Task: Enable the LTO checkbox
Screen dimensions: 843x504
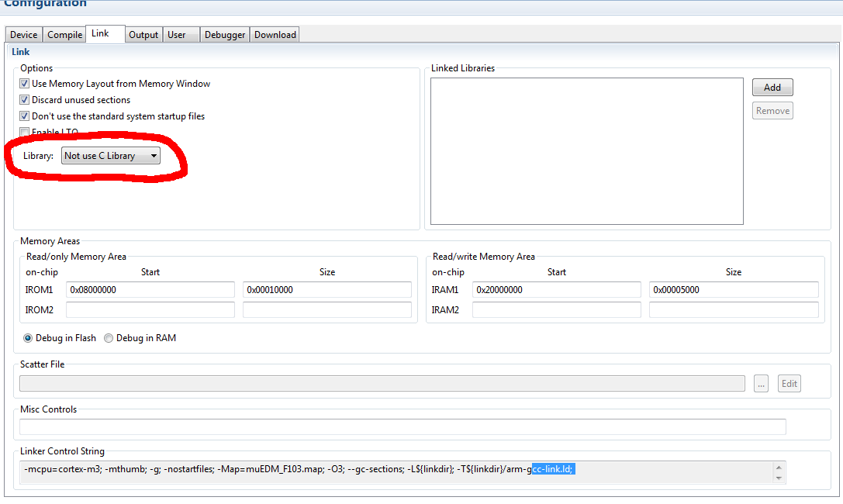Action: [24, 132]
